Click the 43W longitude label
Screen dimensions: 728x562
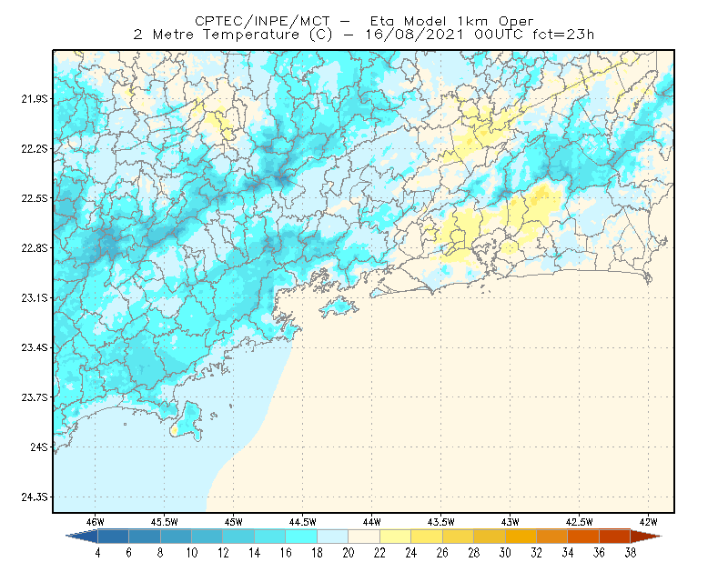click(x=511, y=522)
